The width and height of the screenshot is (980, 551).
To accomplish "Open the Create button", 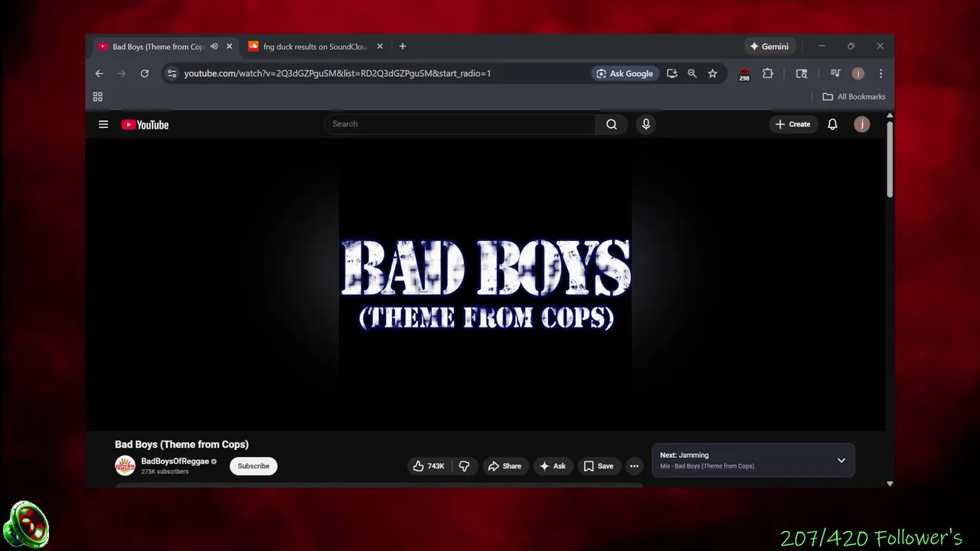I will pos(792,124).
